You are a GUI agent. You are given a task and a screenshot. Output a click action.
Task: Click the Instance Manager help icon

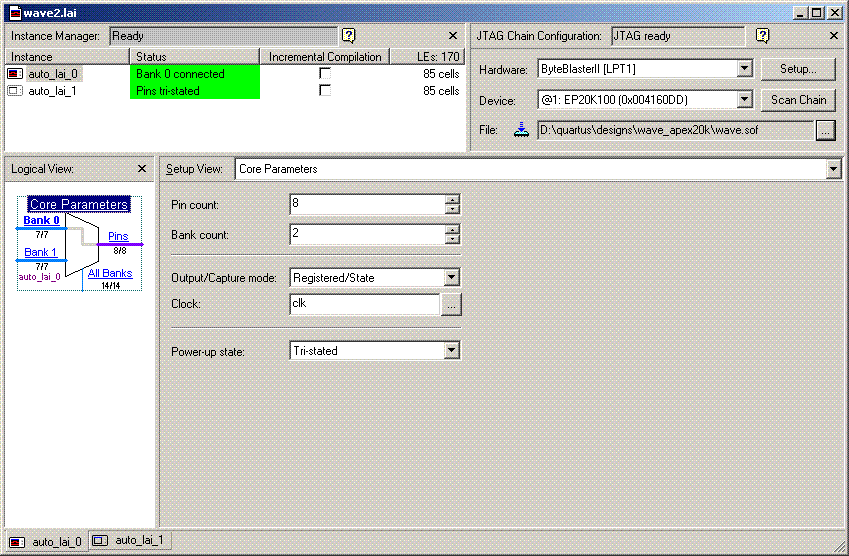[348, 35]
